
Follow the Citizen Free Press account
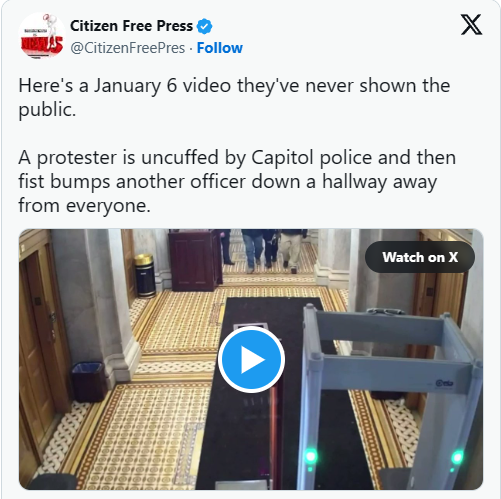click(x=220, y=48)
